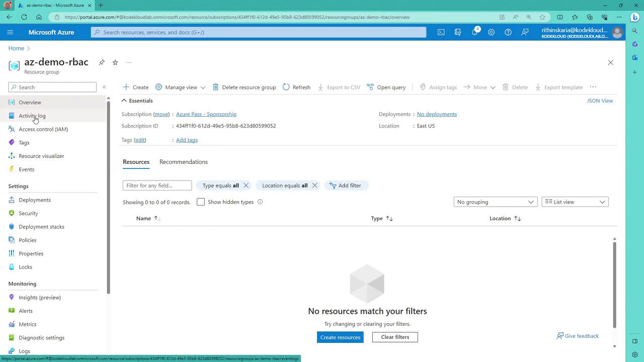Click the Tags icon in sidebar
This screenshot has width=644, height=362.
click(12, 143)
